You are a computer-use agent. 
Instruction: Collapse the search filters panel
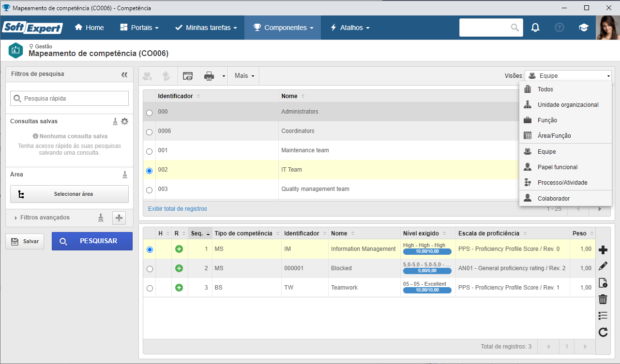[x=124, y=74]
